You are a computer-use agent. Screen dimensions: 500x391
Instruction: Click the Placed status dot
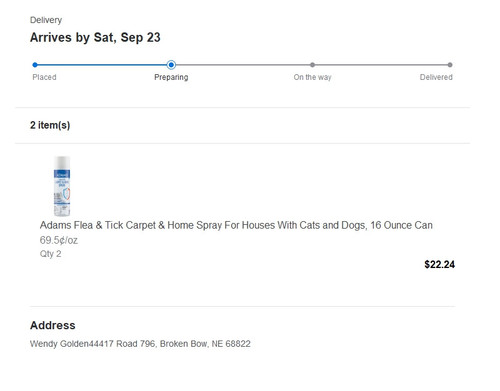point(35,65)
